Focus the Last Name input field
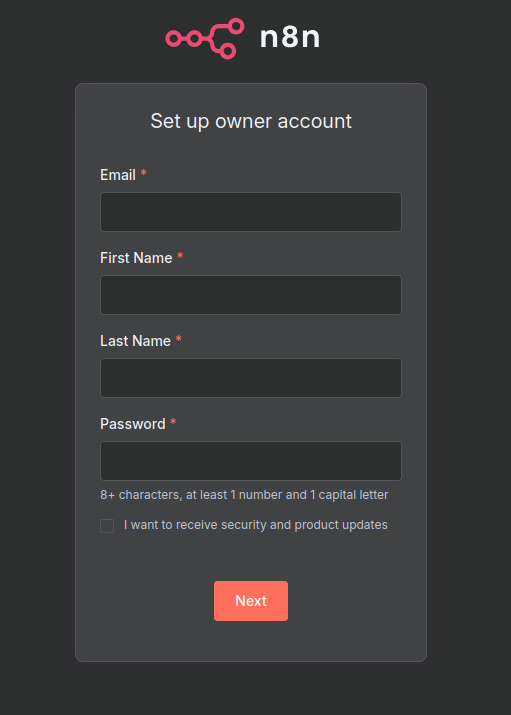The image size is (511, 715). coord(251,378)
